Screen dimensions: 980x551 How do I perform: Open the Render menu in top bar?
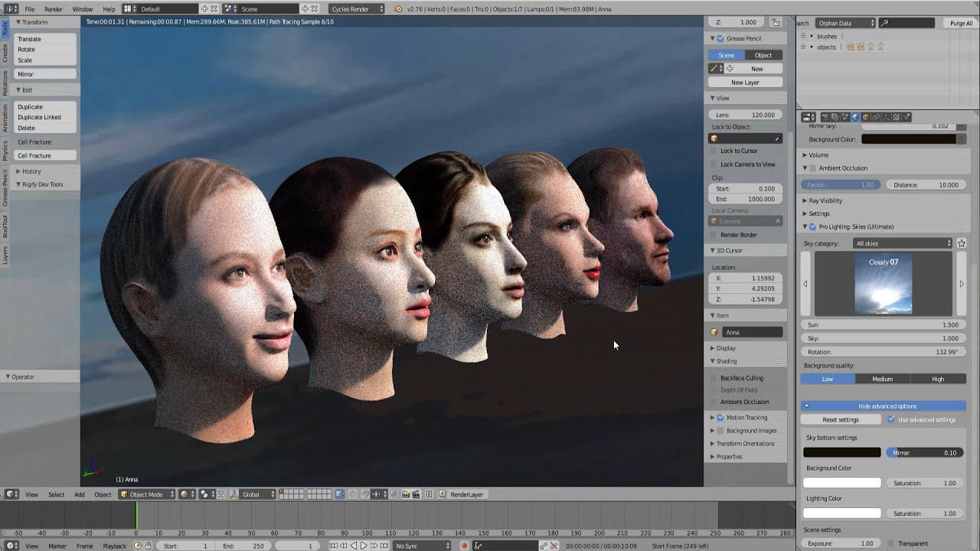[54, 9]
